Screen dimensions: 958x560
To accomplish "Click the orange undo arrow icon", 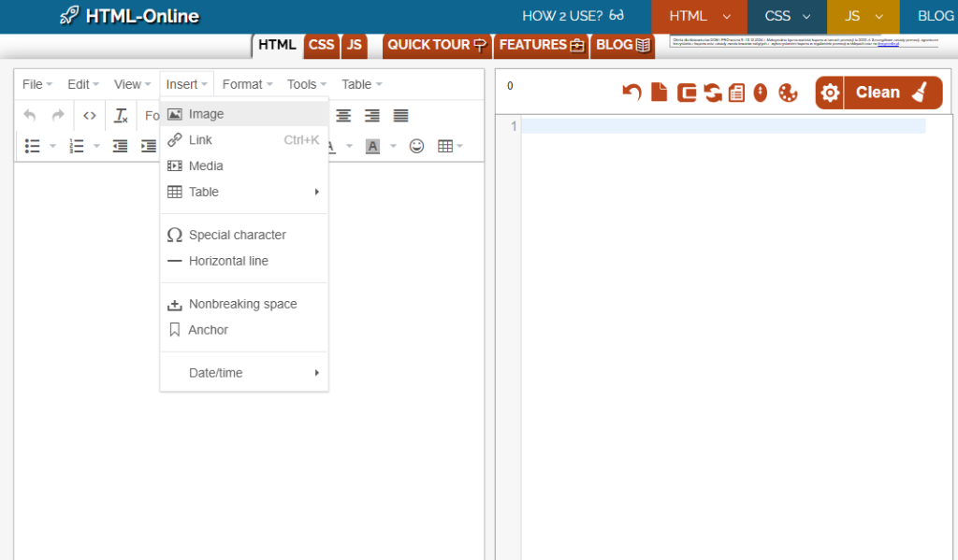I will [632, 93].
